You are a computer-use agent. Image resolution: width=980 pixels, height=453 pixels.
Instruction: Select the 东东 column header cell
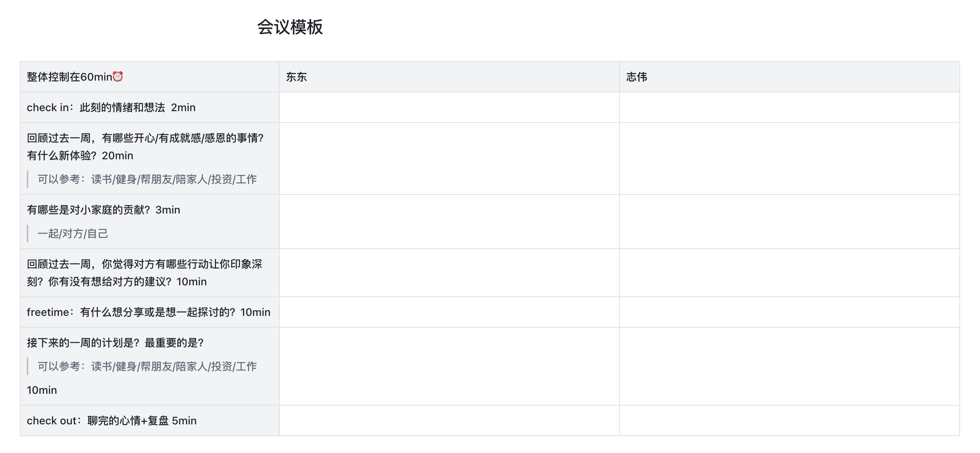coord(449,77)
